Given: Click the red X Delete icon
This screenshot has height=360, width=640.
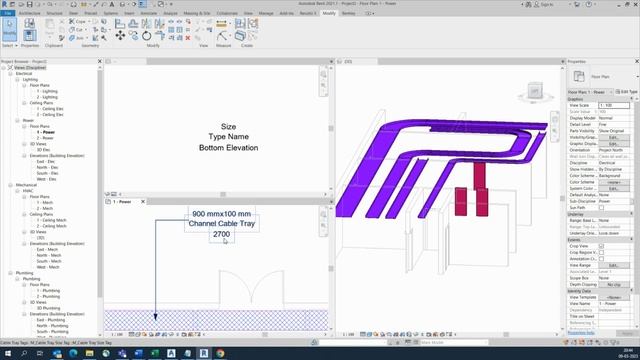Looking at the screenshot, I should click(x=188, y=38).
